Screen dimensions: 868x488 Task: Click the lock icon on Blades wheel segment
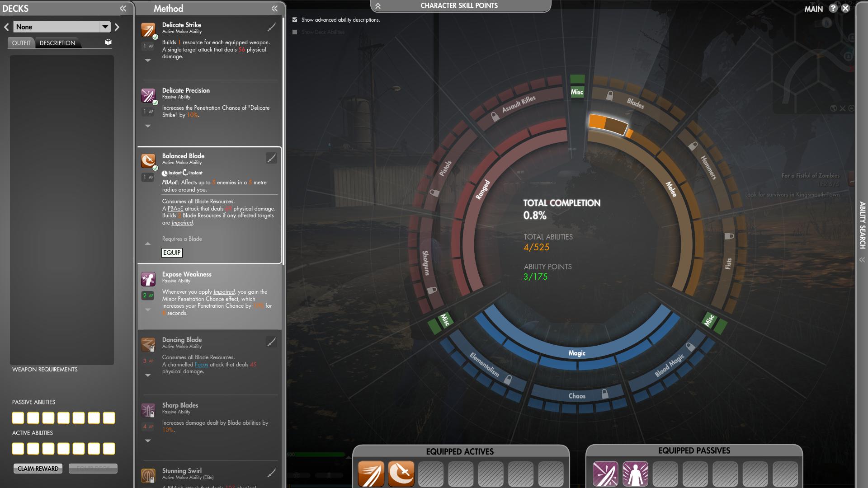click(610, 96)
